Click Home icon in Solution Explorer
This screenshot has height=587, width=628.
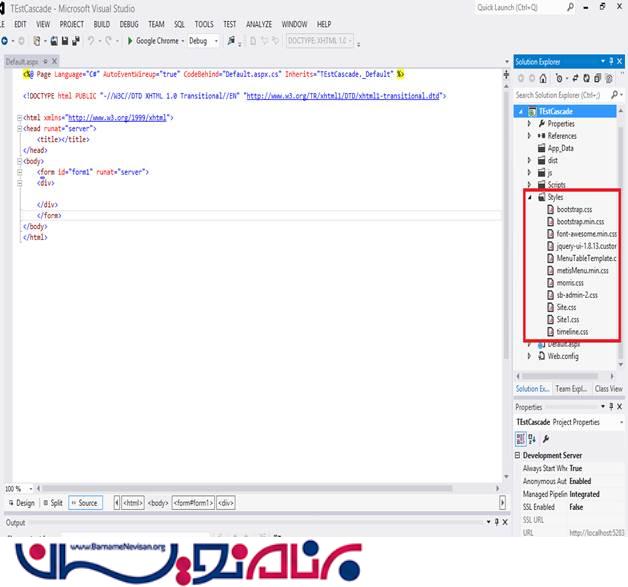[545, 77]
